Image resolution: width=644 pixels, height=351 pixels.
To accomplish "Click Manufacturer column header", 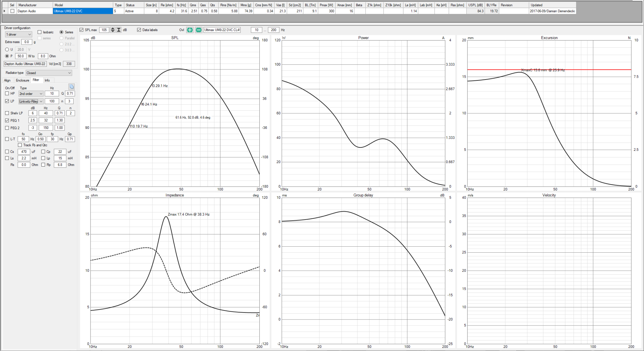I will [35, 5].
